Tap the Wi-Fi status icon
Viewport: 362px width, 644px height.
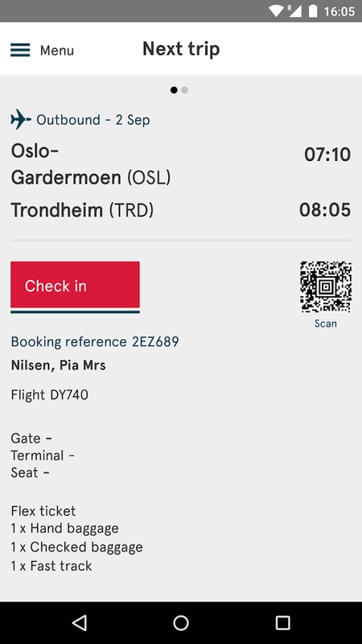click(x=276, y=11)
